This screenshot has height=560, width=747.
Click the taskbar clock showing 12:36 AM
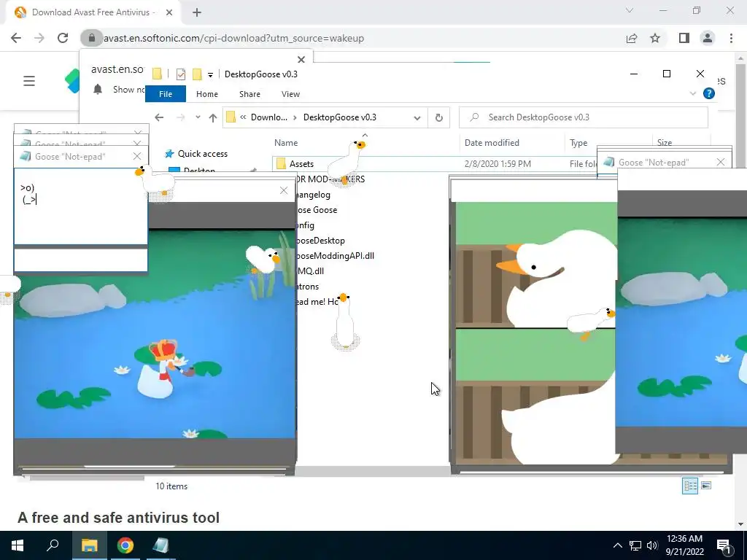(x=684, y=545)
